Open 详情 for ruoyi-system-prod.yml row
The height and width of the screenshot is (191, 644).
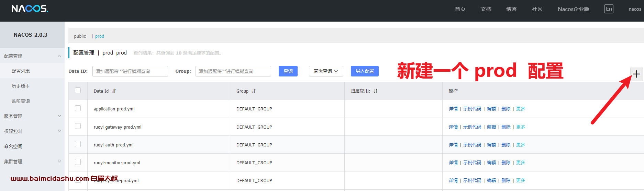coord(453,180)
